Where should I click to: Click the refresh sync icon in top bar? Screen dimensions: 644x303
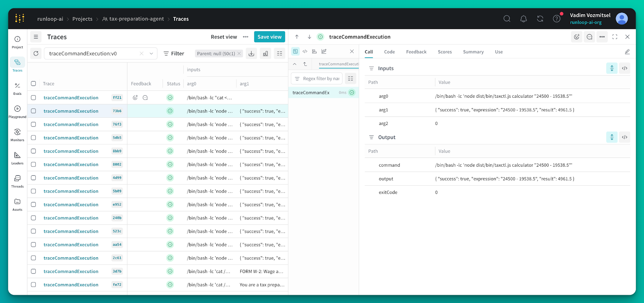tap(540, 18)
